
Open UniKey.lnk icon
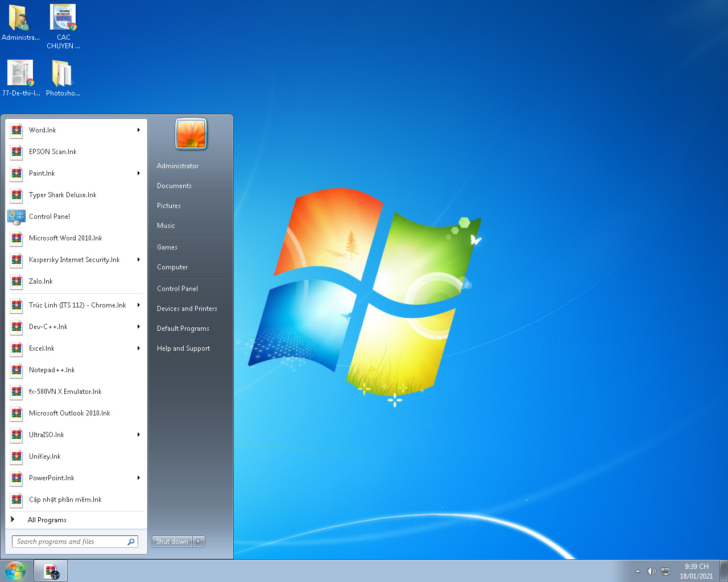16,456
